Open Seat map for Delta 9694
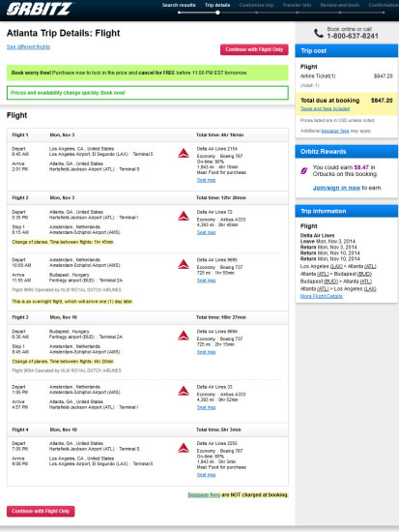The height and width of the screenshot is (532, 399). click(206, 352)
